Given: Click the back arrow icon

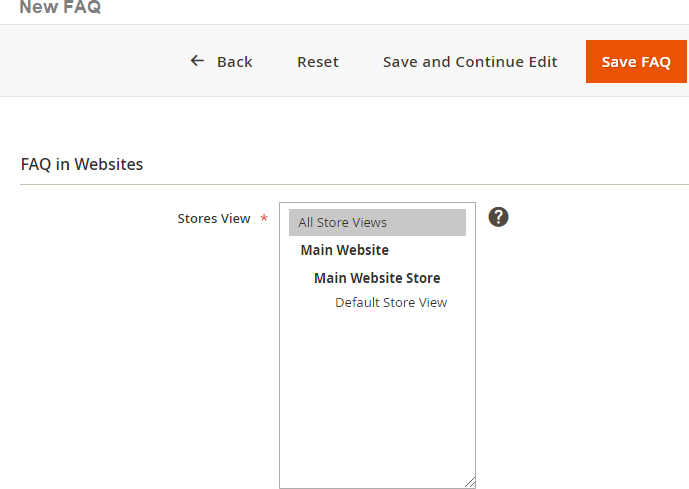Looking at the screenshot, I should pyautogui.click(x=197, y=61).
